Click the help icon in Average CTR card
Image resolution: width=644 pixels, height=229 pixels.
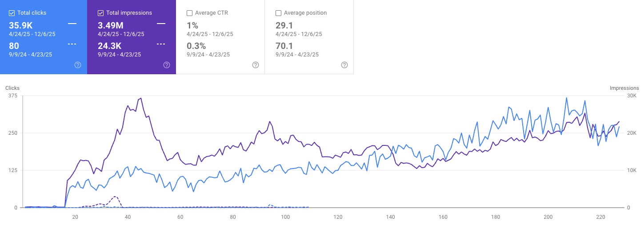pos(256,65)
